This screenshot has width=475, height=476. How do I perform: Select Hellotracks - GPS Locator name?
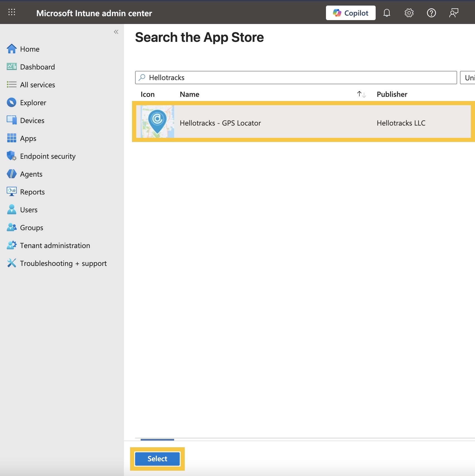coord(220,123)
